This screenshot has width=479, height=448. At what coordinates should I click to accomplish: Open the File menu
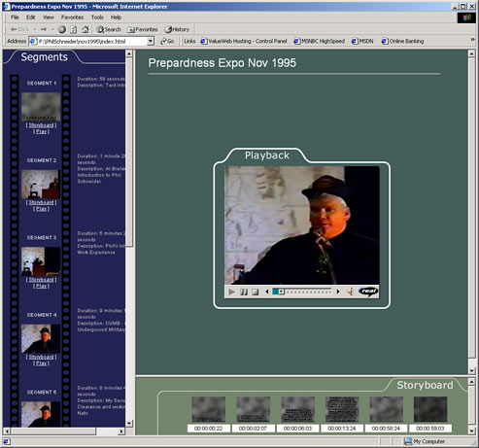15,17
